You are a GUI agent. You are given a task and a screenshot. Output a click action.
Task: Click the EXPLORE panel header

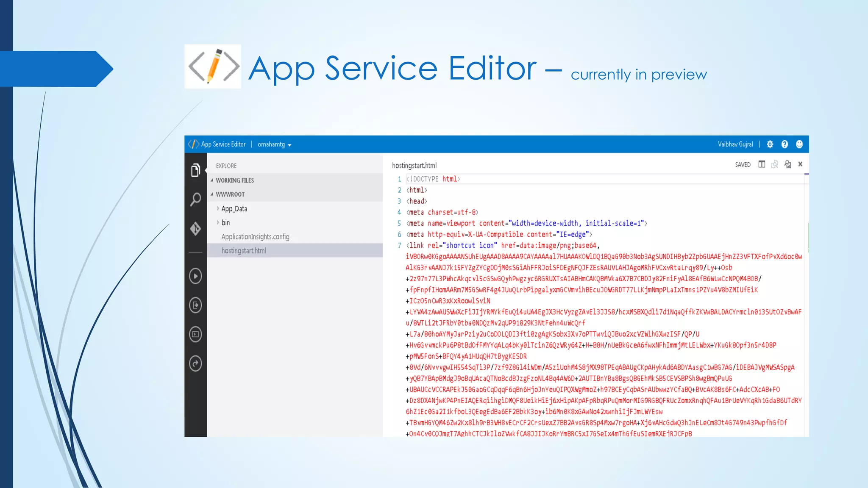tap(226, 166)
